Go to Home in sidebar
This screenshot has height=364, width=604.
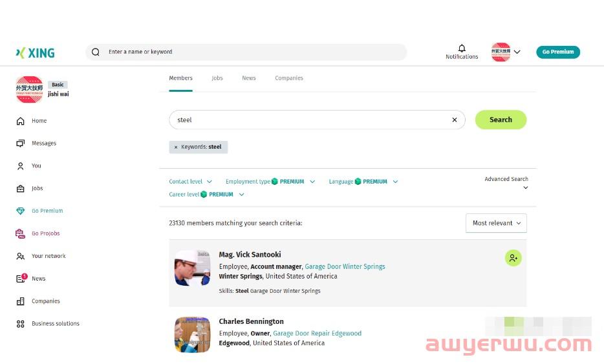coord(39,120)
